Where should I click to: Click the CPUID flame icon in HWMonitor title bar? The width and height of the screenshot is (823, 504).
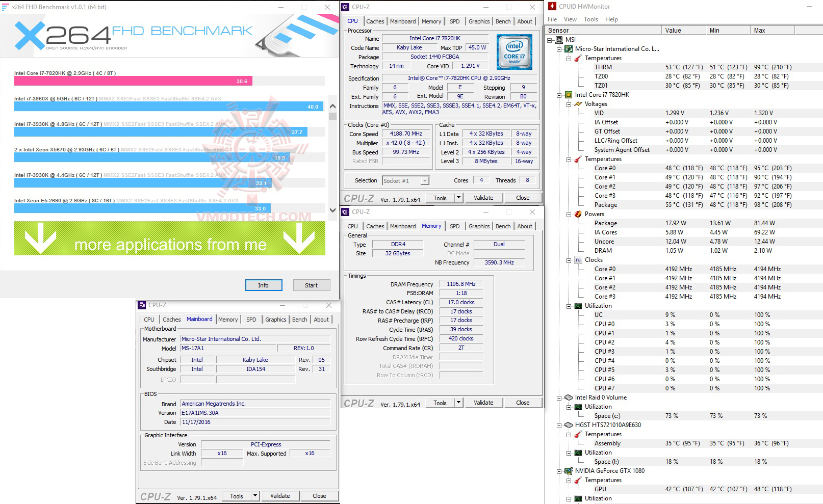point(552,6)
